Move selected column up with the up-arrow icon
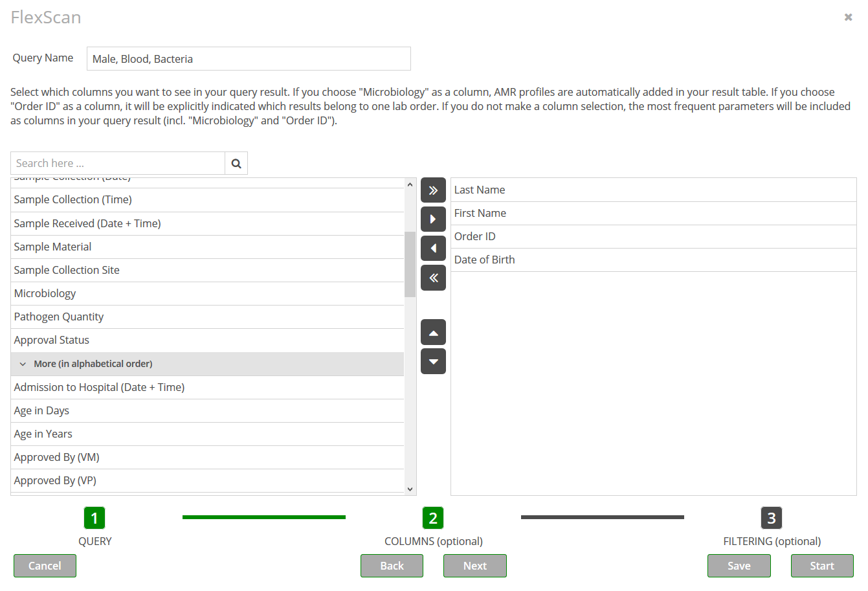868x591 pixels. 433,333
